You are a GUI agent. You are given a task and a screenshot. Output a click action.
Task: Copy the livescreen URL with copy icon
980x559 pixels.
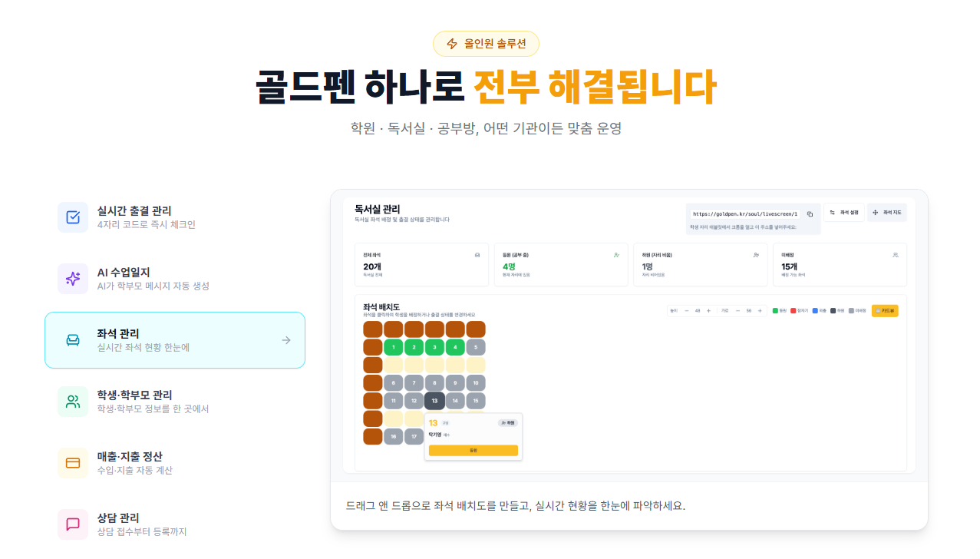click(x=810, y=214)
